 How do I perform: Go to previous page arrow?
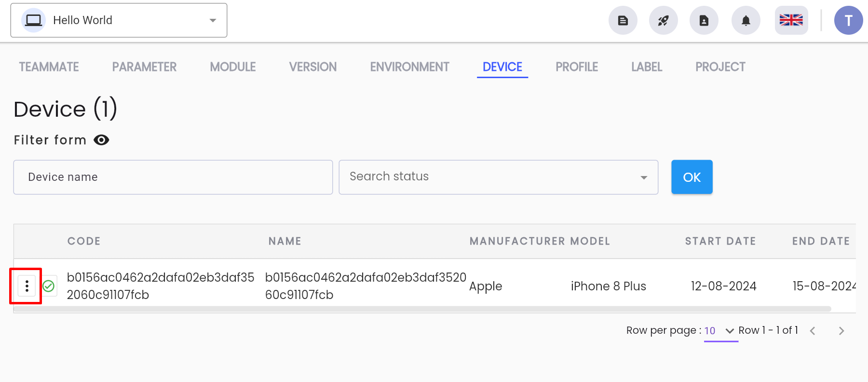tap(813, 331)
